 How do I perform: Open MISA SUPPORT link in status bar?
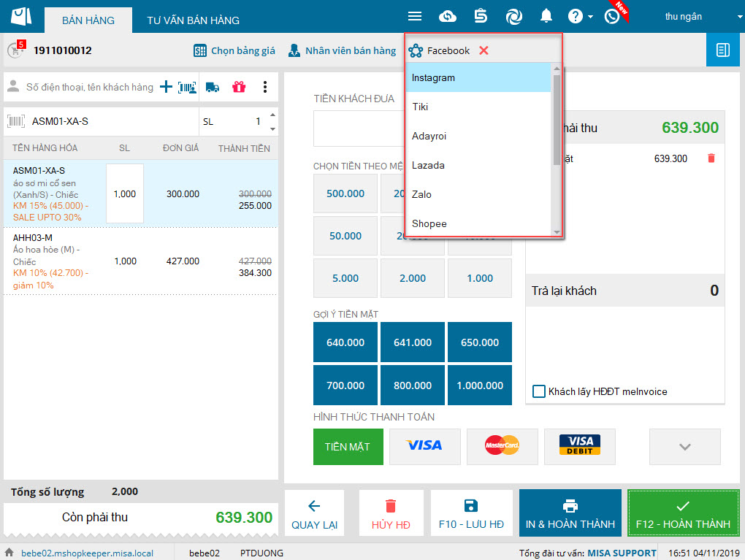[x=622, y=553]
